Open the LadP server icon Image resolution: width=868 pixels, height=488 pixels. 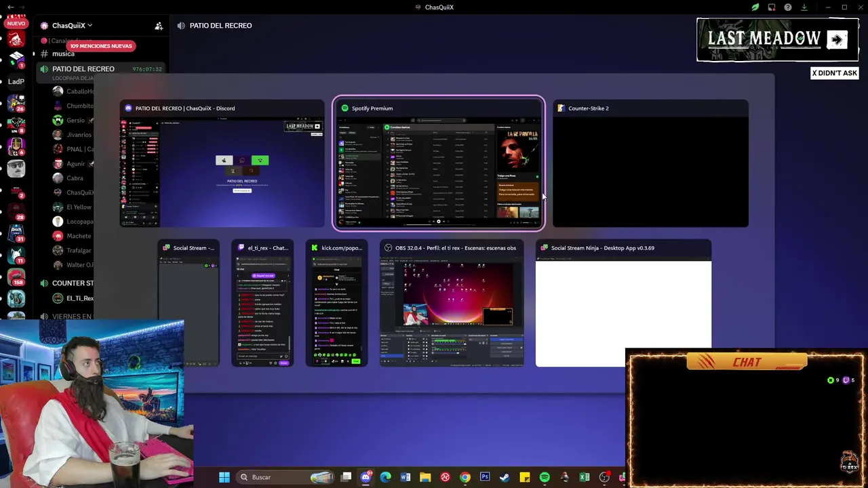(16, 81)
